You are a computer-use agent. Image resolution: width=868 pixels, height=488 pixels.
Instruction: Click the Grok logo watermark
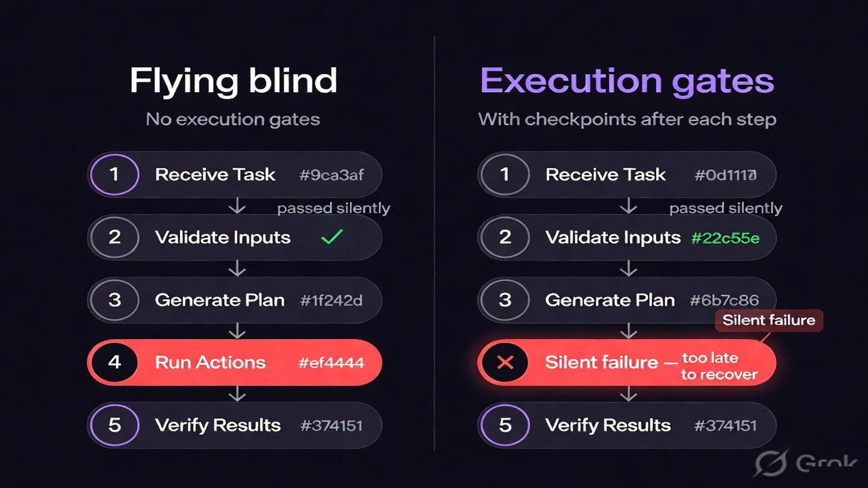pos(806,463)
